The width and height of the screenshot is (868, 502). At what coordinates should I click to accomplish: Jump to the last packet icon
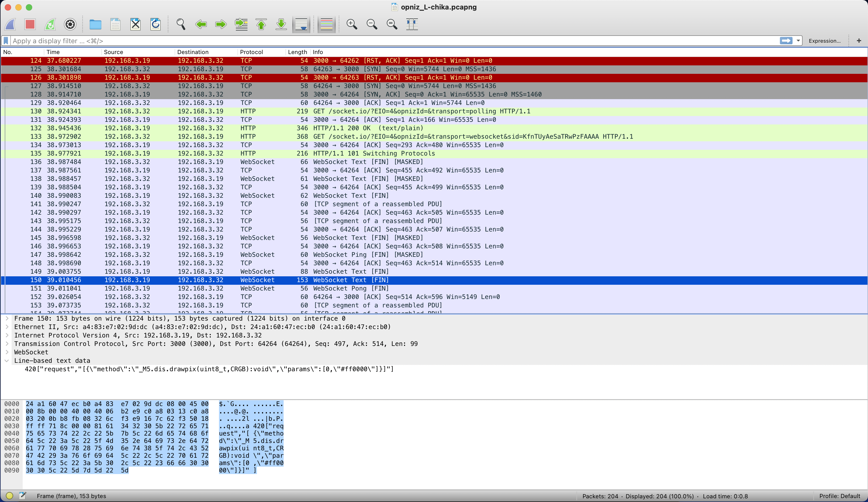281,25
